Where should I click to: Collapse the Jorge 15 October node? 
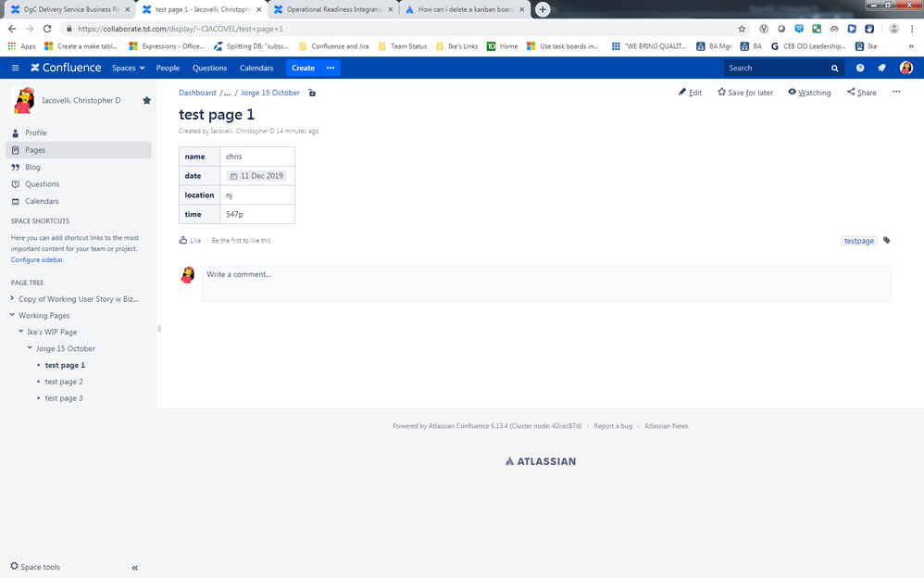[x=30, y=348]
